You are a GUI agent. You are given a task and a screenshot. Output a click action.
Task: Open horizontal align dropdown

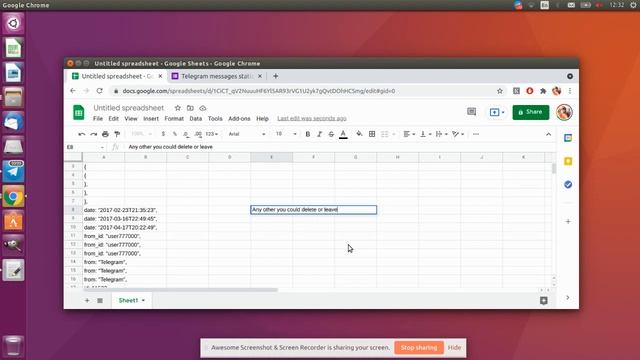(409, 134)
